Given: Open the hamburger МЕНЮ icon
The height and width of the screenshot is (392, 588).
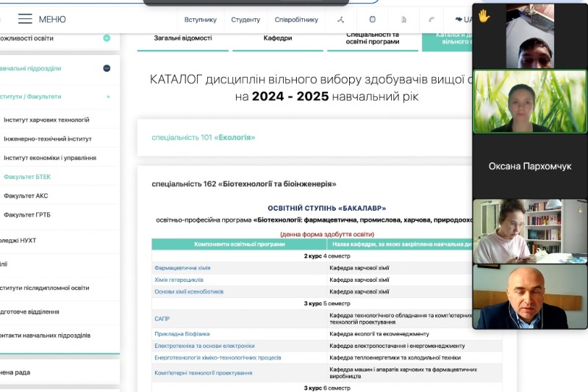Looking at the screenshot, I should click(x=25, y=19).
